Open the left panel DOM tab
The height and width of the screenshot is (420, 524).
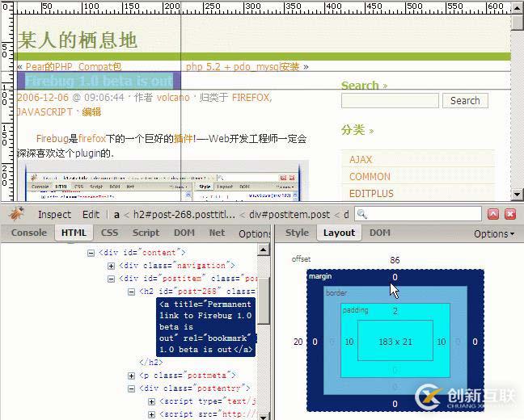tap(184, 233)
